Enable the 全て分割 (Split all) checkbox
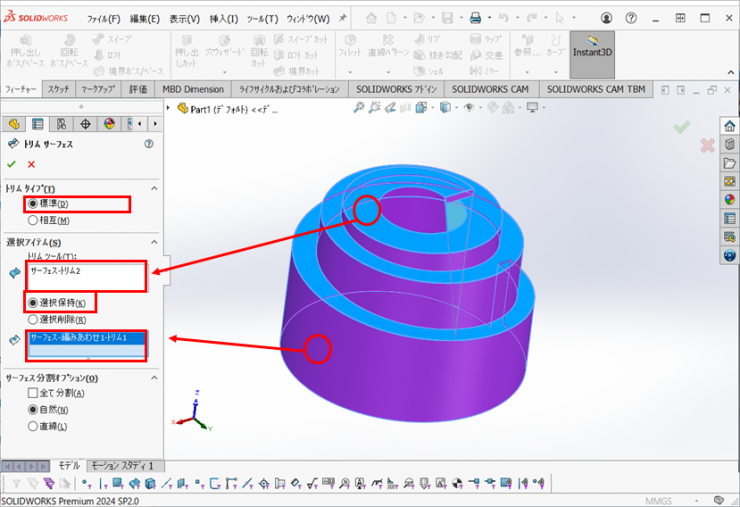Viewport: 740px width, 507px height. [34, 394]
